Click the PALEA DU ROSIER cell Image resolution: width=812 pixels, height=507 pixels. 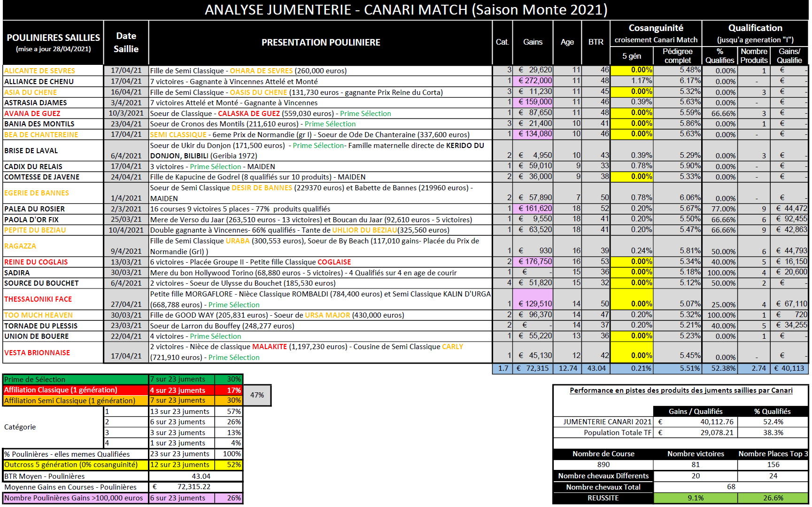pos(53,209)
